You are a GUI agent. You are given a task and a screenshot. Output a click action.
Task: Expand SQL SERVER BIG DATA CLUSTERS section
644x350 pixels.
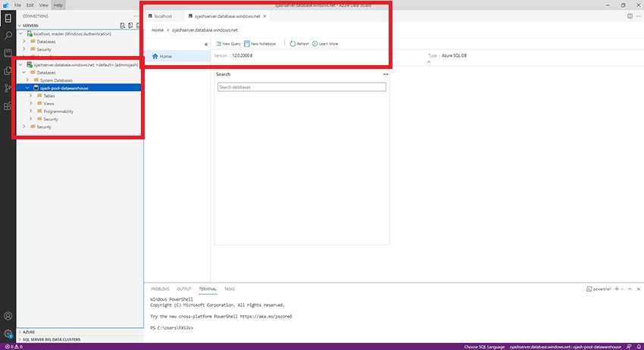19,339
